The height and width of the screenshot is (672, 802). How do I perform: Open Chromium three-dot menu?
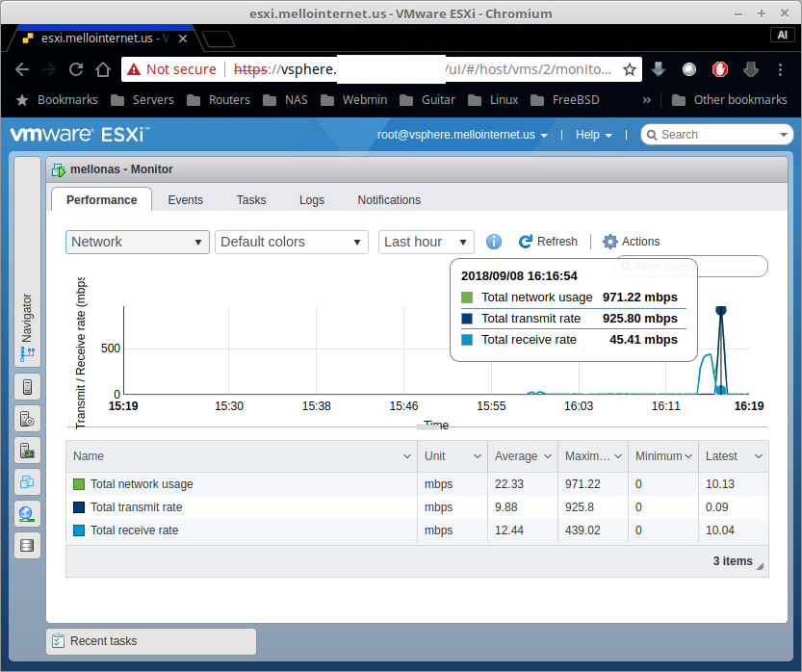(x=781, y=69)
